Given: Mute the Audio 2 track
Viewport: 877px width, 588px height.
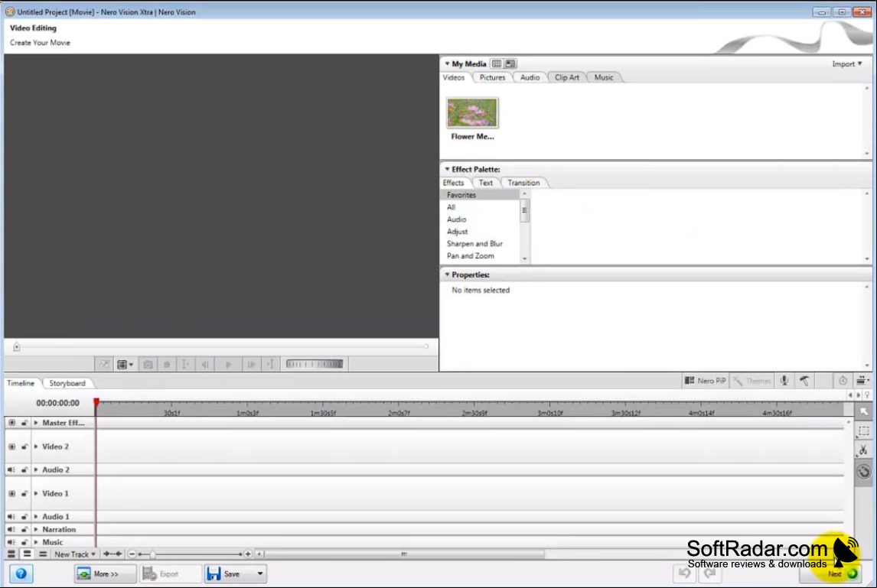Looking at the screenshot, I should point(11,469).
